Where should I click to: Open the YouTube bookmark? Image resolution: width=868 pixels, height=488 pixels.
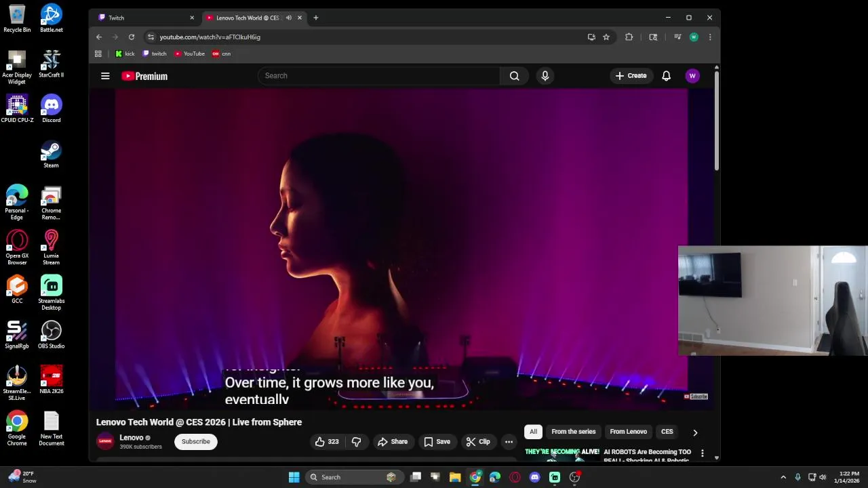click(189, 54)
